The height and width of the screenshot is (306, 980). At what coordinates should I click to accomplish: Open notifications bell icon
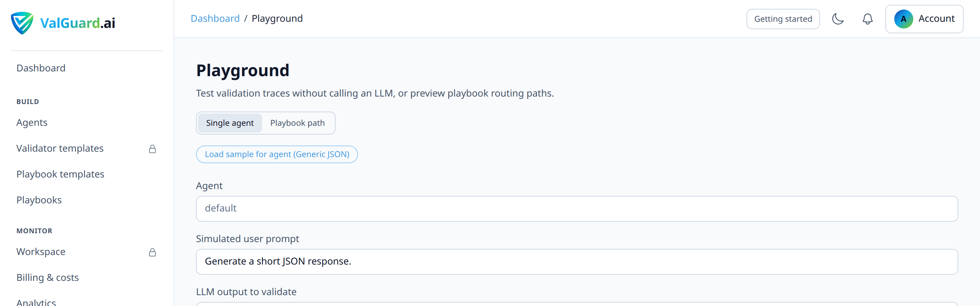click(867, 19)
